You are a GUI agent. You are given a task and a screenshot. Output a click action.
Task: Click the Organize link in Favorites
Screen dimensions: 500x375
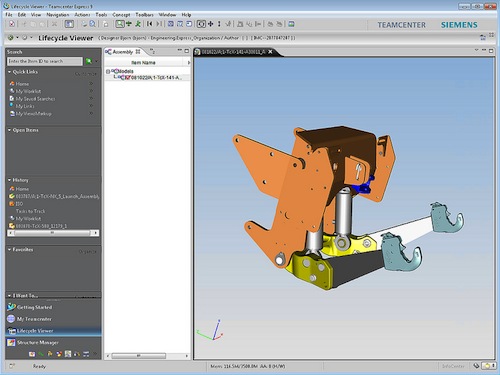click(x=87, y=252)
